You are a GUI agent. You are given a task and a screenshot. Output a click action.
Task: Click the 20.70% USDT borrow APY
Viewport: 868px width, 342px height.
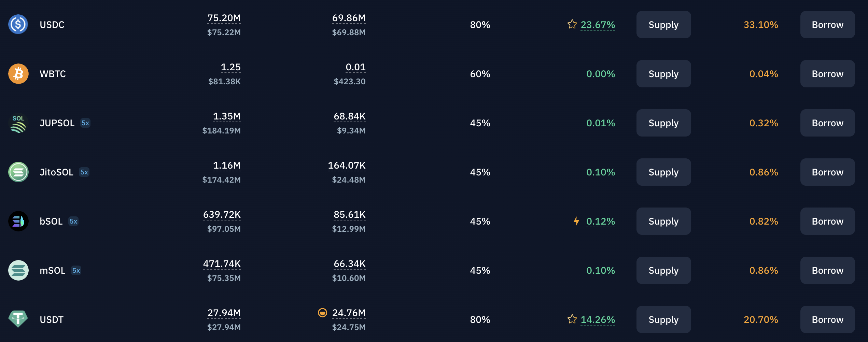761,319
